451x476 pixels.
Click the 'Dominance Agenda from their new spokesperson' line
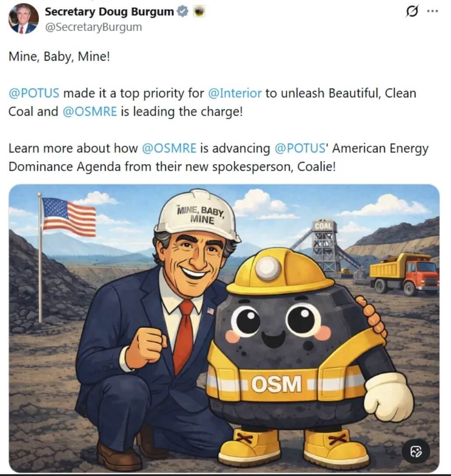(172, 167)
